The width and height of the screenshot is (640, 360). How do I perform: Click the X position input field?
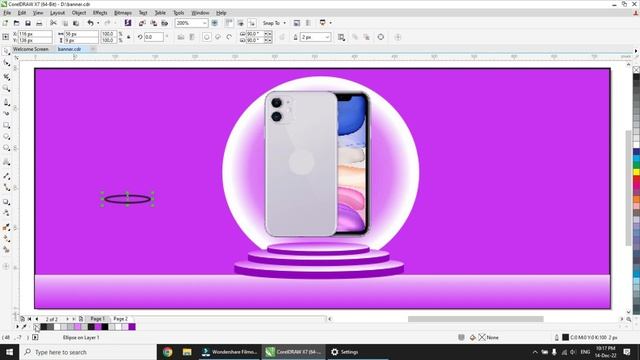point(35,34)
